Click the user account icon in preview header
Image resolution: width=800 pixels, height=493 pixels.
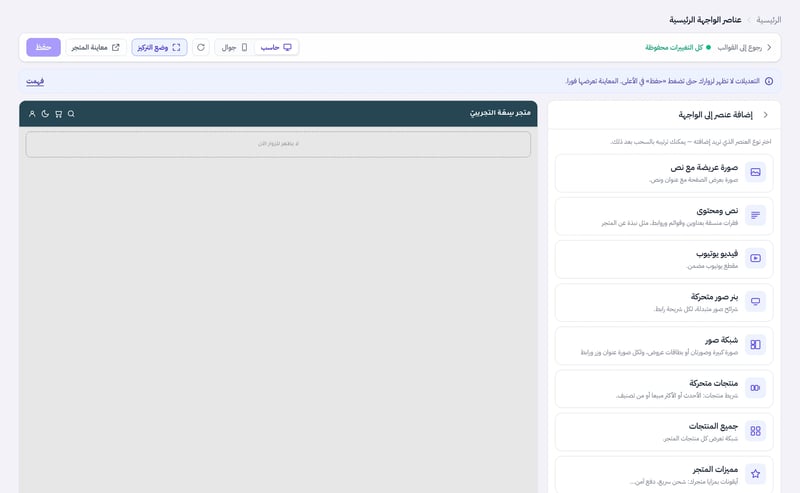pyautogui.click(x=32, y=114)
